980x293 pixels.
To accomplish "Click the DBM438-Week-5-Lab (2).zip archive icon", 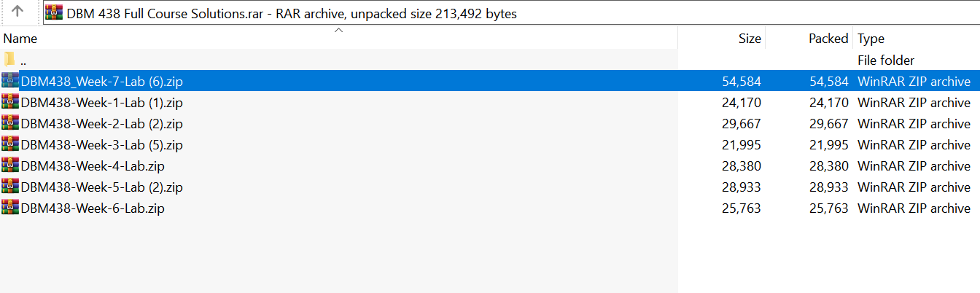I will point(10,187).
